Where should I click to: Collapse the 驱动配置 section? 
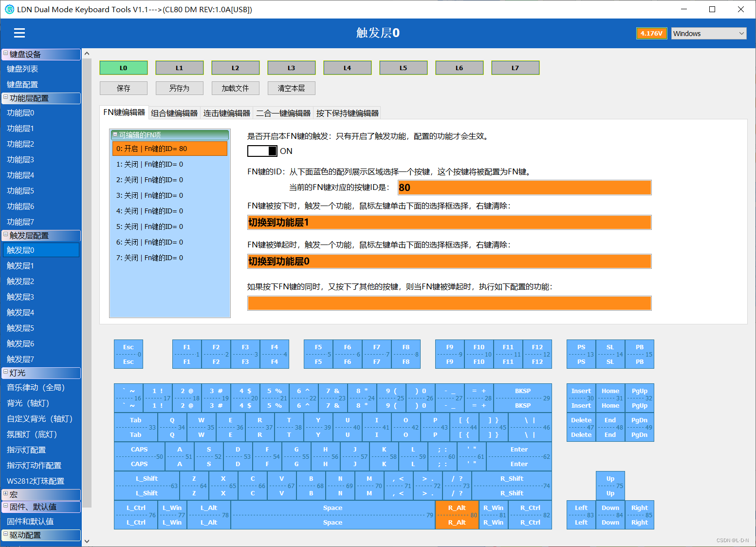pos(5,534)
